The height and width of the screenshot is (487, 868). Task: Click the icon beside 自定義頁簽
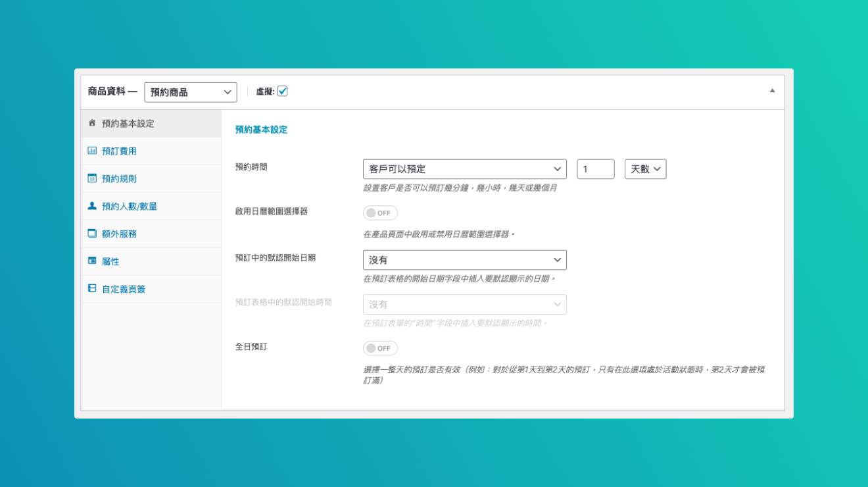pos(92,289)
